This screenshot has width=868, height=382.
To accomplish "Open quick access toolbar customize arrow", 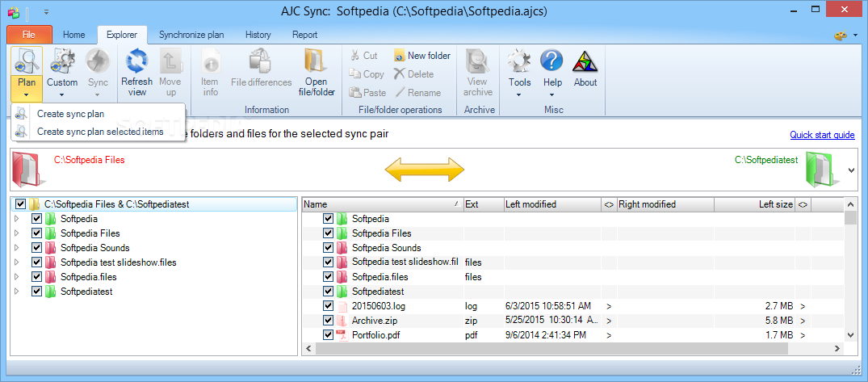I will point(47,11).
